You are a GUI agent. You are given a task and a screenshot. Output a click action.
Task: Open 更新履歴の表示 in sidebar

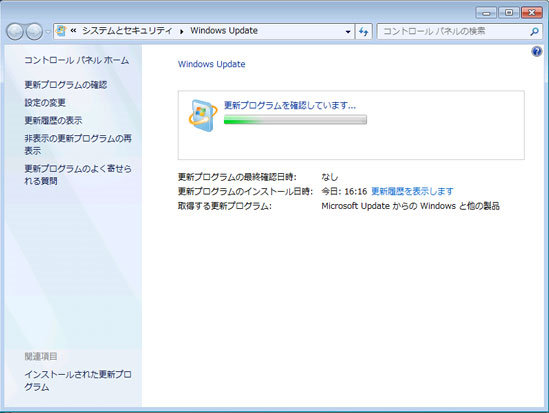pos(53,120)
